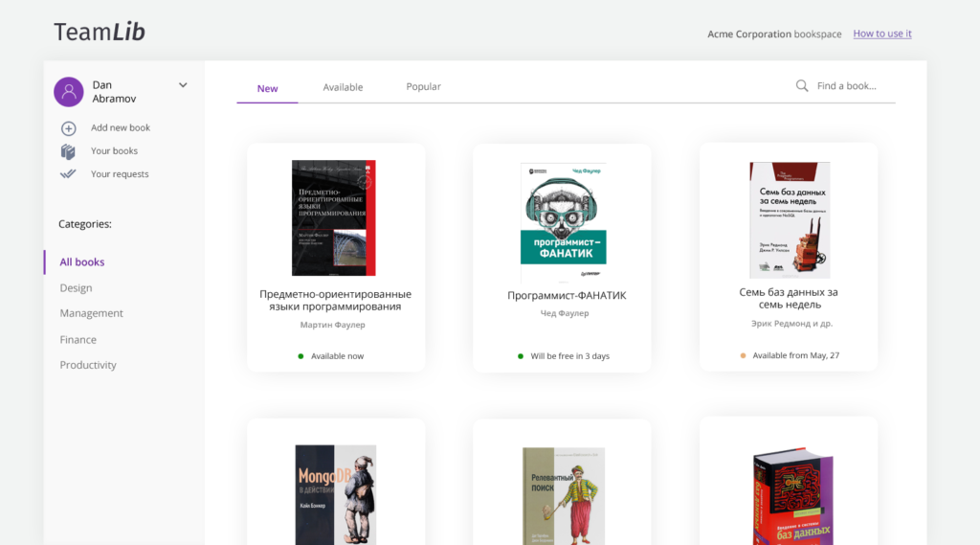Click the Available from May, 27 status

point(790,355)
